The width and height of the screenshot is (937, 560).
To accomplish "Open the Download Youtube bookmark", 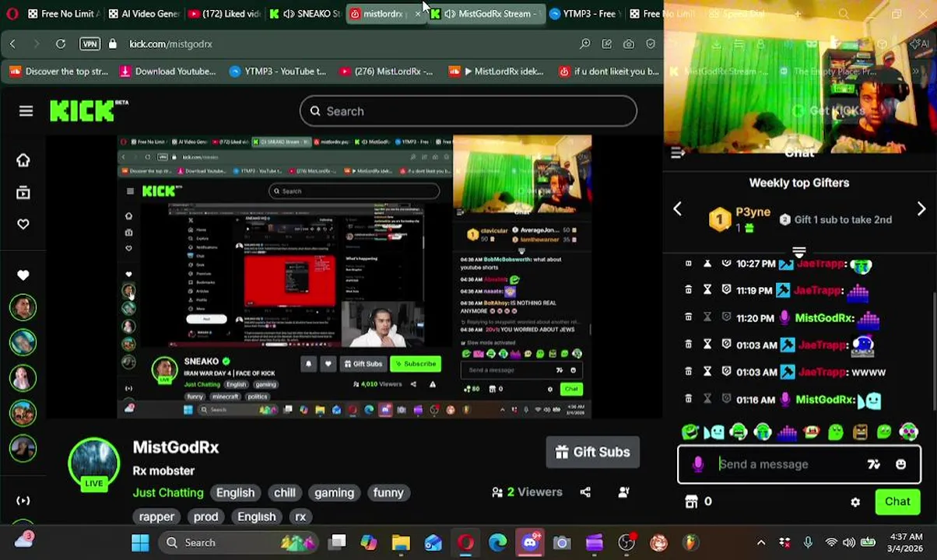I will click(167, 72).
